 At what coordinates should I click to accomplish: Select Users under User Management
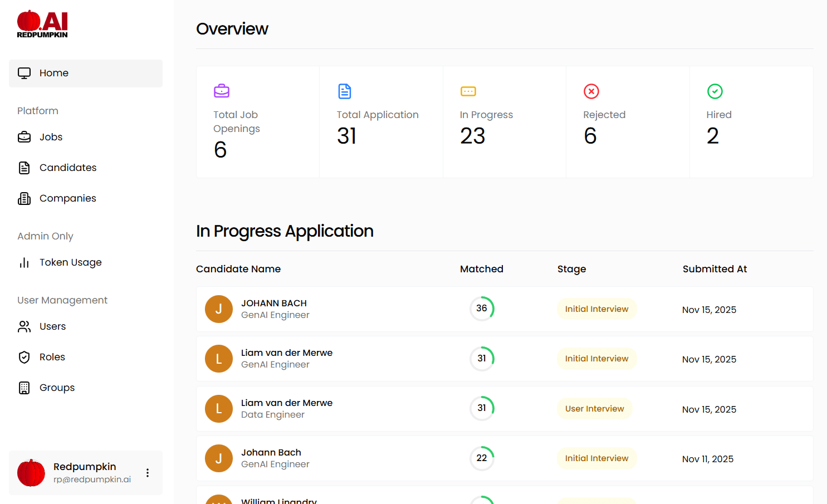52,326
